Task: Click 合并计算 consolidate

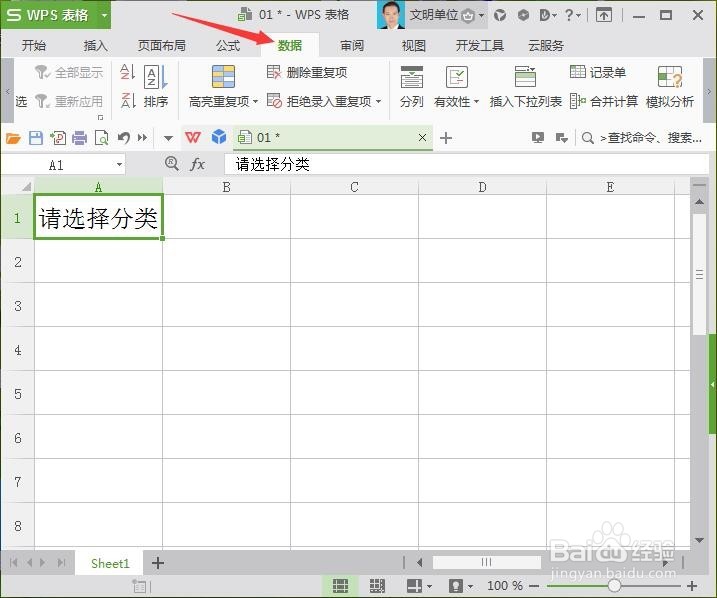Action: [604, 101]
